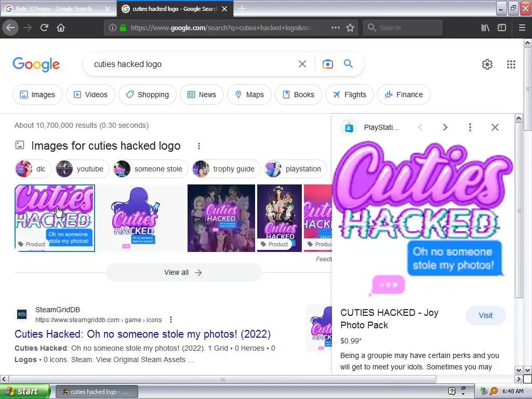The height and width of the screenshot is (399, 532).
Task: Click the SteamGridDB result side thumbnail
Action: point(319,328)
